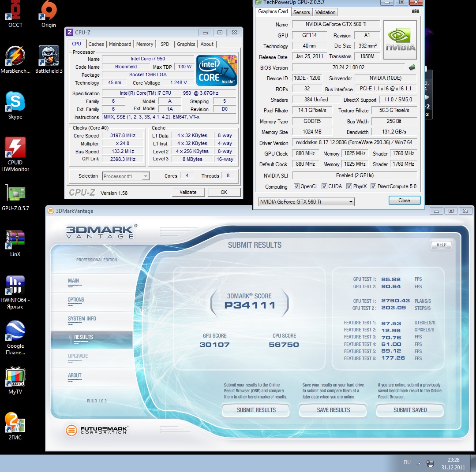Click the Validate button in CPU-Z
This screenshot has width=476, height=472.
pyautogui.click(x=188, y=192)
